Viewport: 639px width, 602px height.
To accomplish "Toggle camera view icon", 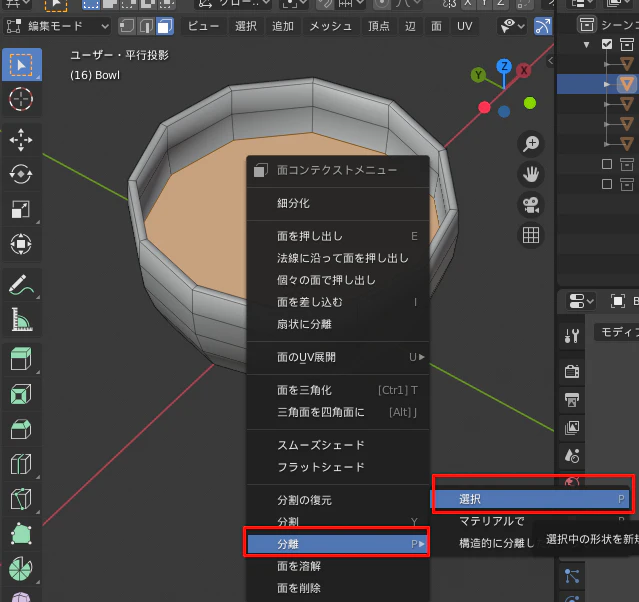I will click(x=531, y=205).
